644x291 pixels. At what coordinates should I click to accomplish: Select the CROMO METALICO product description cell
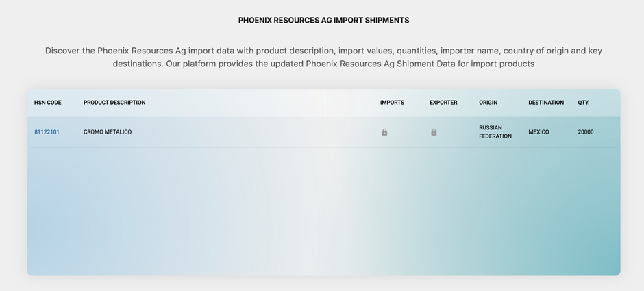pos(108,132)
